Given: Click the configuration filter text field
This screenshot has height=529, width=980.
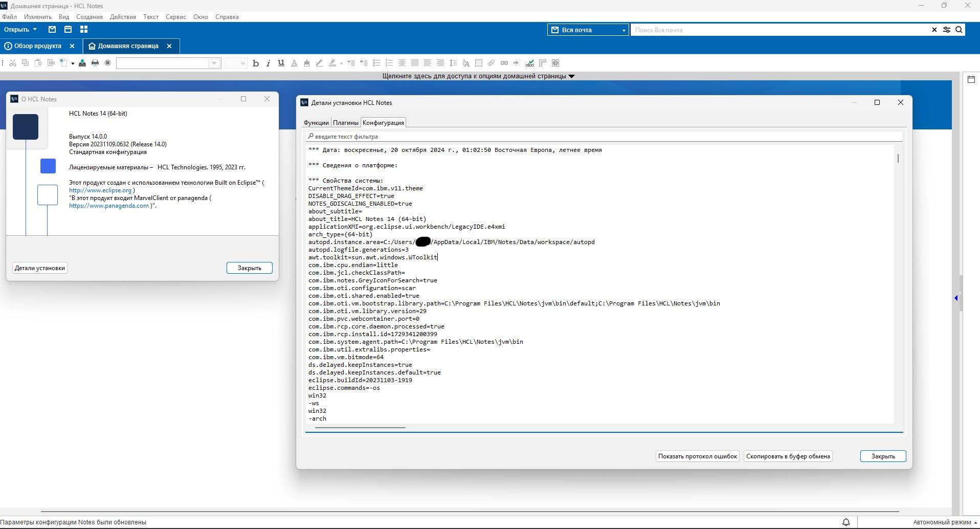Looking at the screenshot, I should 604,137.
